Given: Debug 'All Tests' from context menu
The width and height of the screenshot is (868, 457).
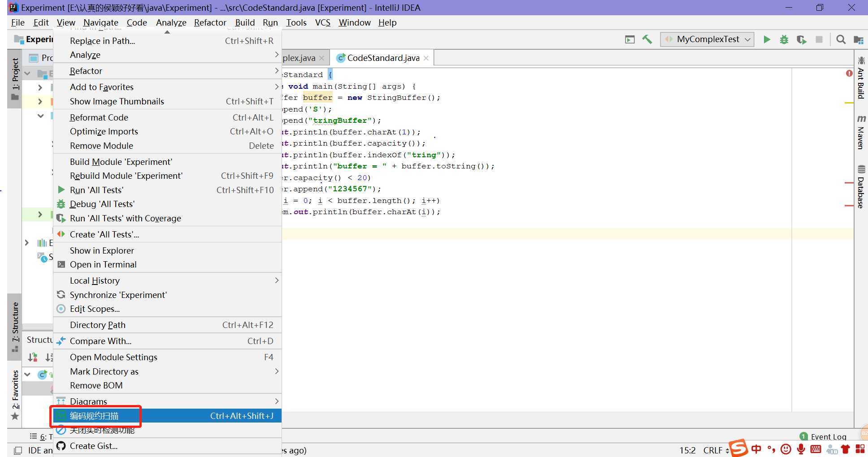Looking at the screenshot, I should tap(167, 204).
